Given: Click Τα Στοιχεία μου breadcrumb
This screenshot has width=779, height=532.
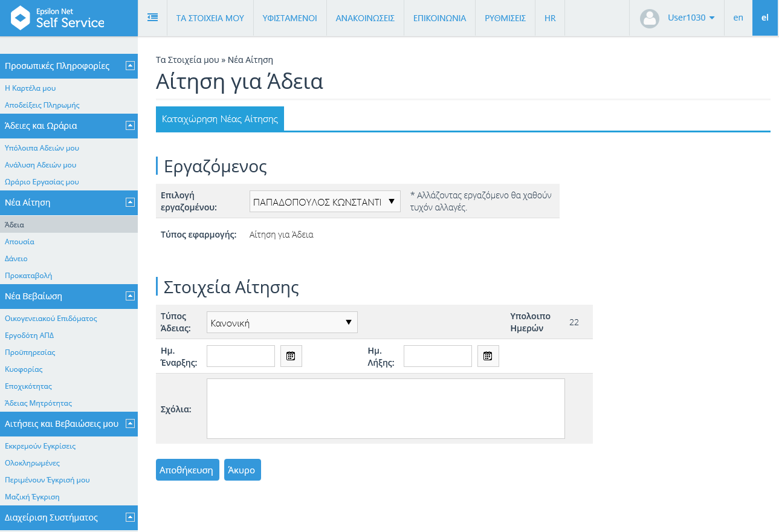Looking at the screenshot, I should point(187,60).
